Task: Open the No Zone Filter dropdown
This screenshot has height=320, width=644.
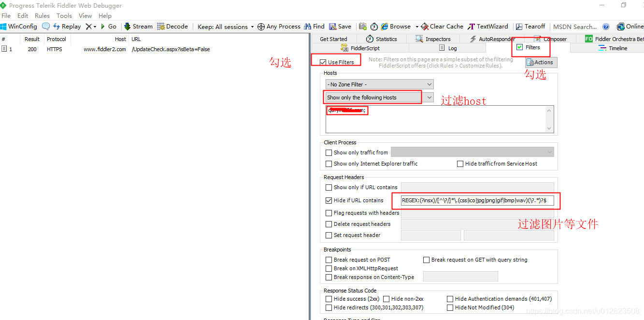Action: [x=380, y=84]
